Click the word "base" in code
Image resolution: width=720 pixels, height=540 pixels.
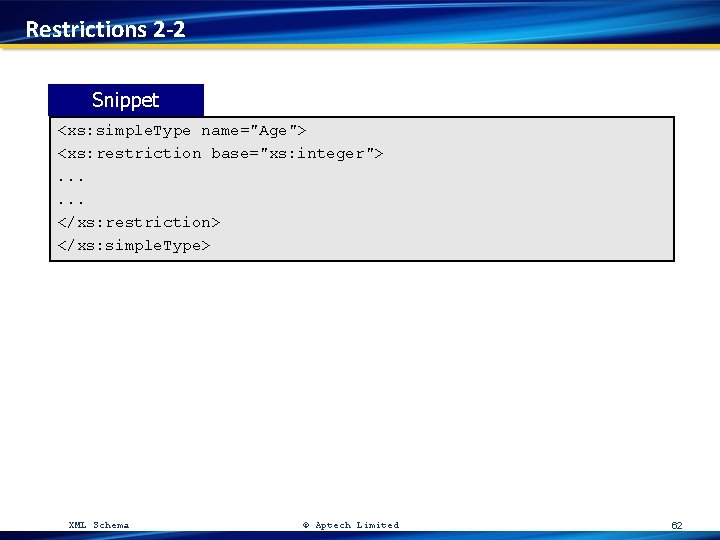point(230,153)
